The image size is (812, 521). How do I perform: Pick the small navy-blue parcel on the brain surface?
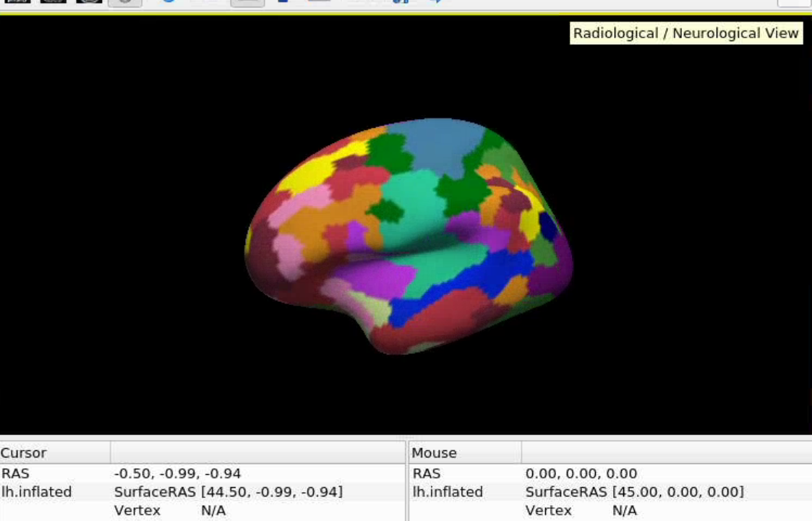point(548,226)
